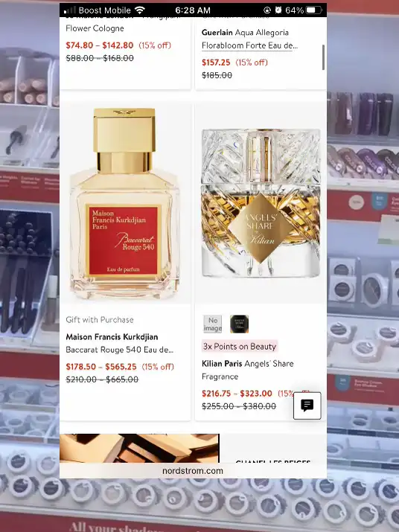Viewport: 399px width, 532px height.
Task: Select the 'No image' variant swatch
Action: [x=213, y=324]
